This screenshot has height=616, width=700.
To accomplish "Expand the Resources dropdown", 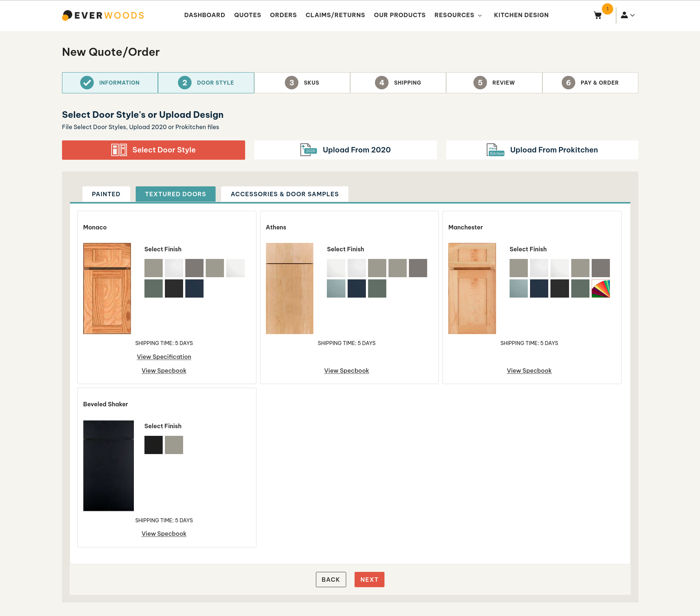I will pos(458,15).
